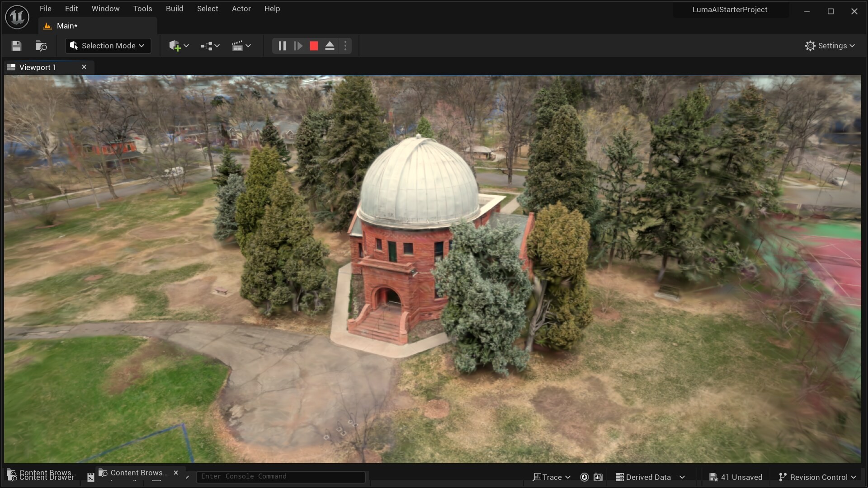Open the Settings dropdown button
This screenshot has width=868, height=488.
[x=830, y=46]
